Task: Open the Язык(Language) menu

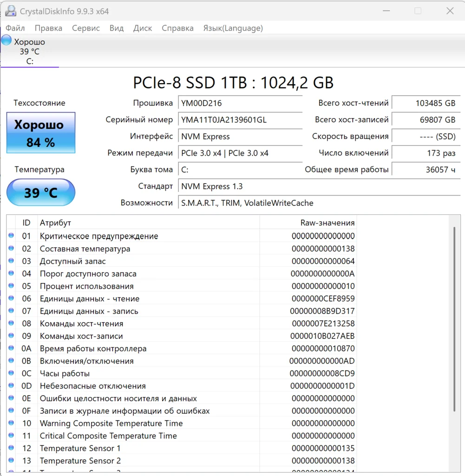Action: [233, 28]
